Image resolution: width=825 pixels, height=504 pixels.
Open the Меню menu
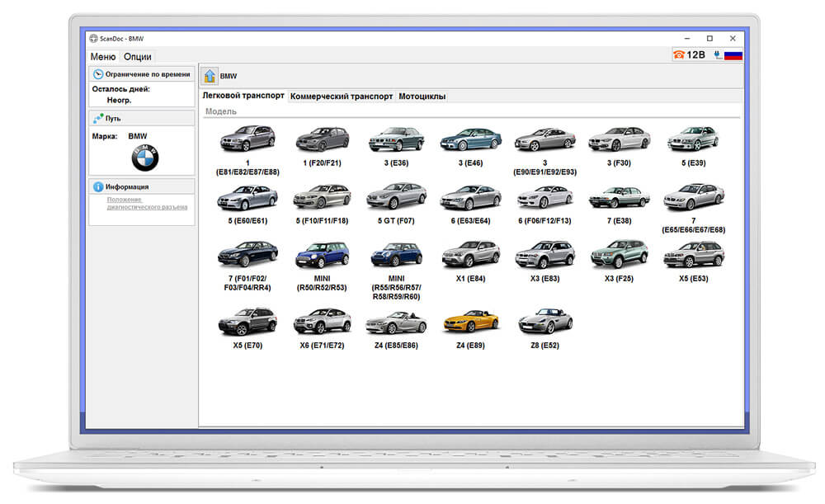[102, 56]
